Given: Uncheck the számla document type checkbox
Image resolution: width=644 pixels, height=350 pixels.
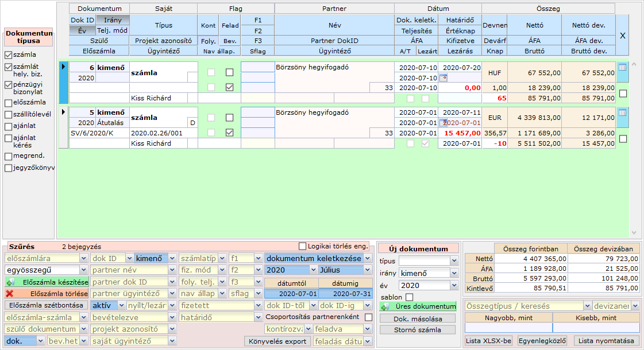Looking at the screenshot, I should [x=8, y=55].
